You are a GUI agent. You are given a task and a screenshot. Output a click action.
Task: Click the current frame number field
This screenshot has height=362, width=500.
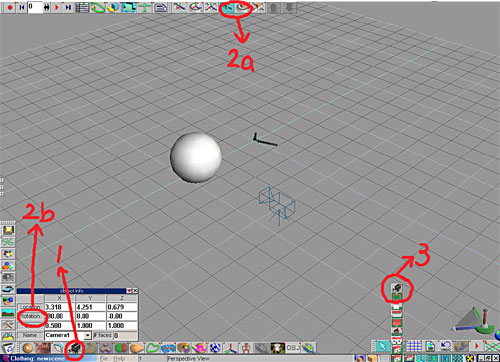35,7
